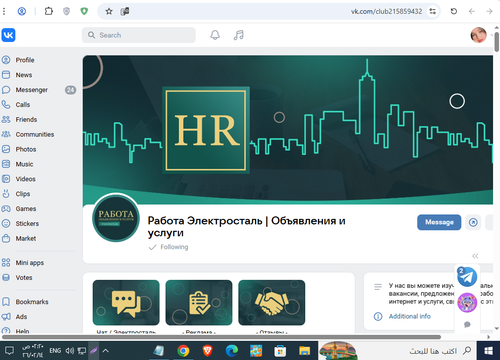Click the Message button on community
The height and width of the screenshot is (360, 500).
439,222
